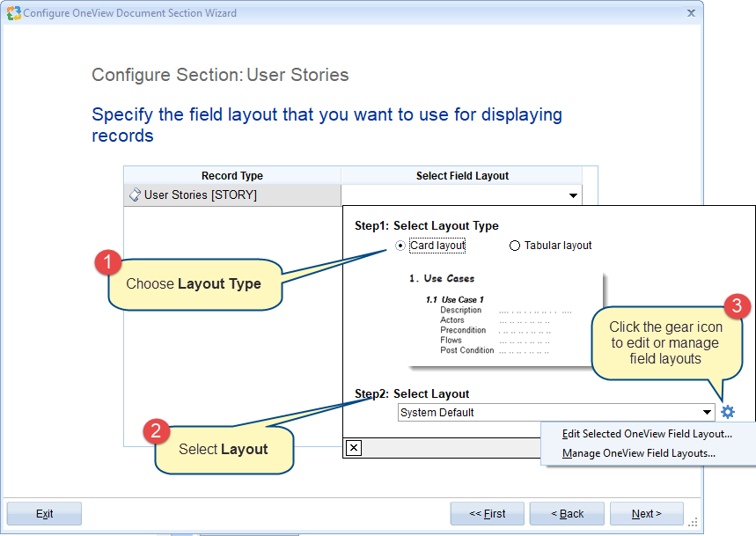Select the User Stories [STORY] row
The width and height of the screenshot is (756, 536).
click(x=232, y=195)
